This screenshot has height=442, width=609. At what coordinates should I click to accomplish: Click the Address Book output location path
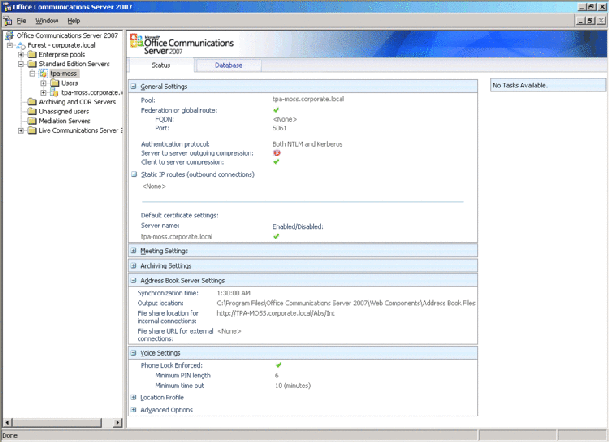(346, 303)
